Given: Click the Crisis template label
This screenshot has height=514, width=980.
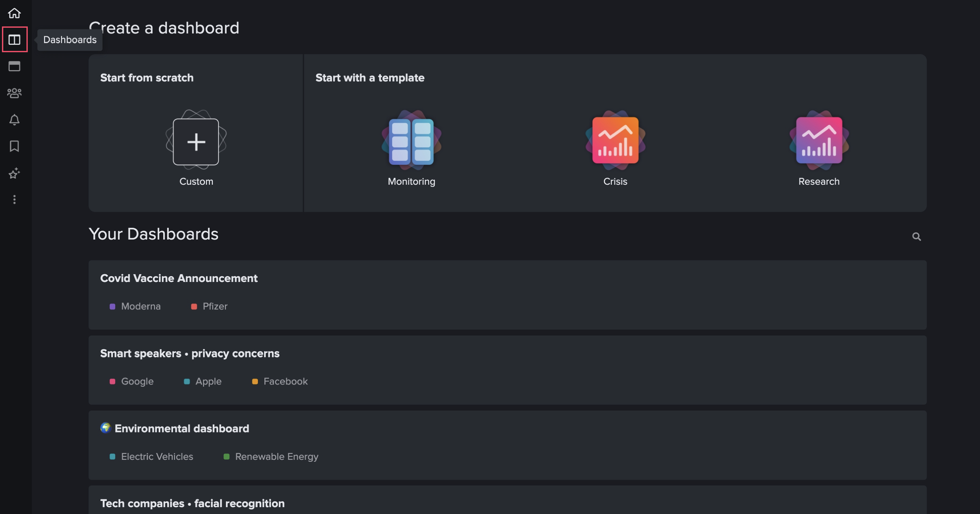Looking at the screenshot, I should point(615,181).
